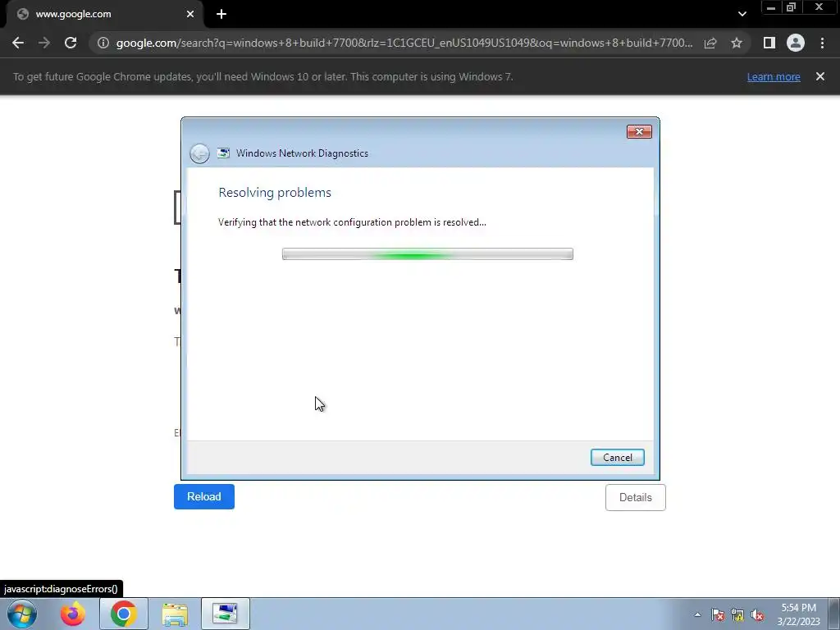This screenshot has width=840, height=630.
Task: Bookmark this page with the star icon
Action: [737, 43]
